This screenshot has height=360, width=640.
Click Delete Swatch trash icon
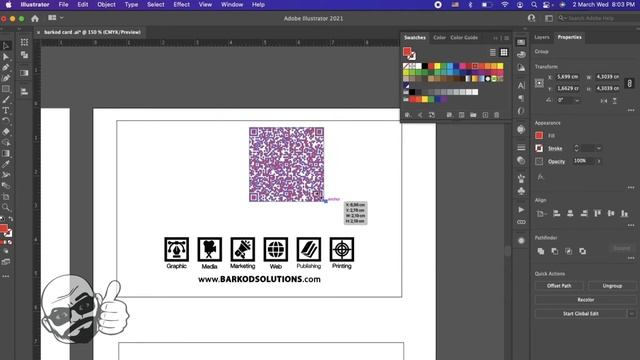point(497,115)
